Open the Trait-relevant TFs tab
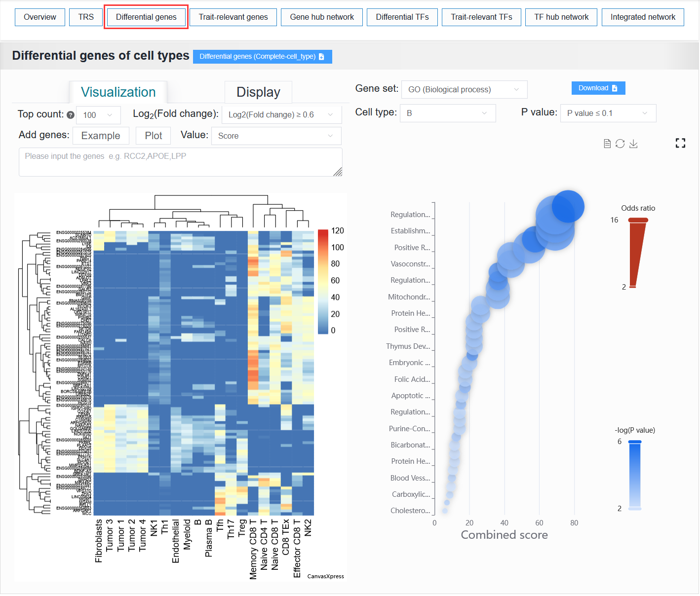Viewport: 700px width, 596px height. tap(481, 17)
